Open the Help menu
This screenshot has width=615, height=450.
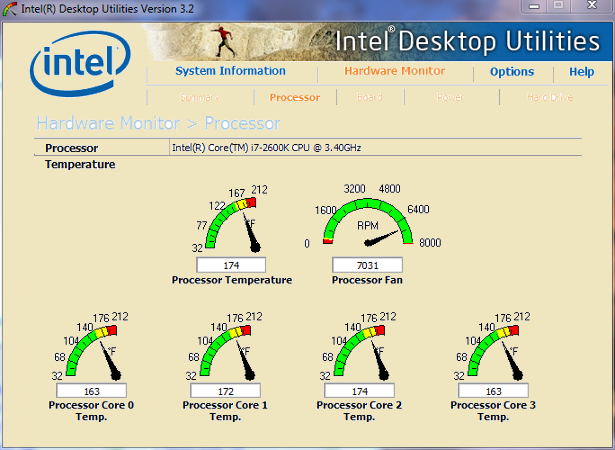(x=581, y=72)
